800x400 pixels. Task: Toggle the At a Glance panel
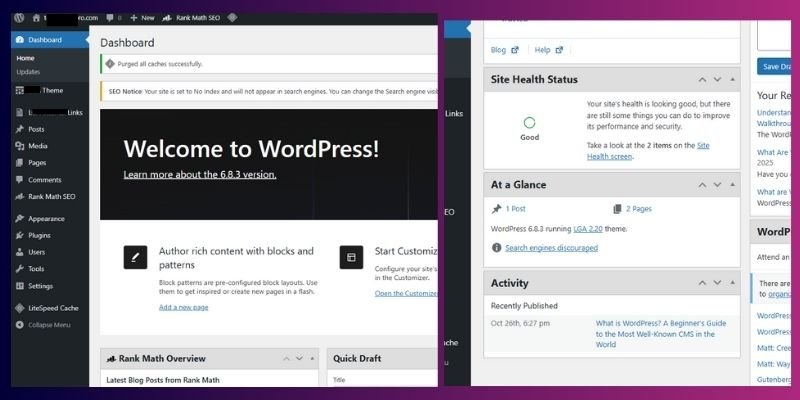point(733,185)
